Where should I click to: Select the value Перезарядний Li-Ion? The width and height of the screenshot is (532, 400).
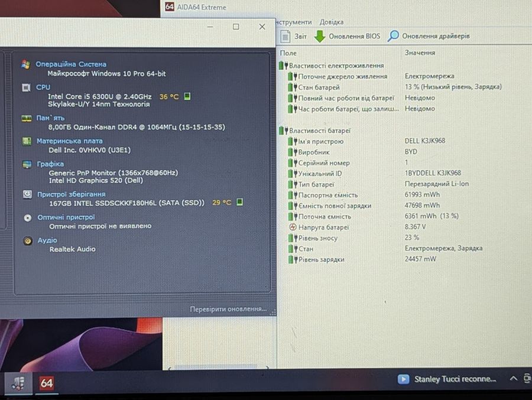pyautogui.click(x=437, y=184)
